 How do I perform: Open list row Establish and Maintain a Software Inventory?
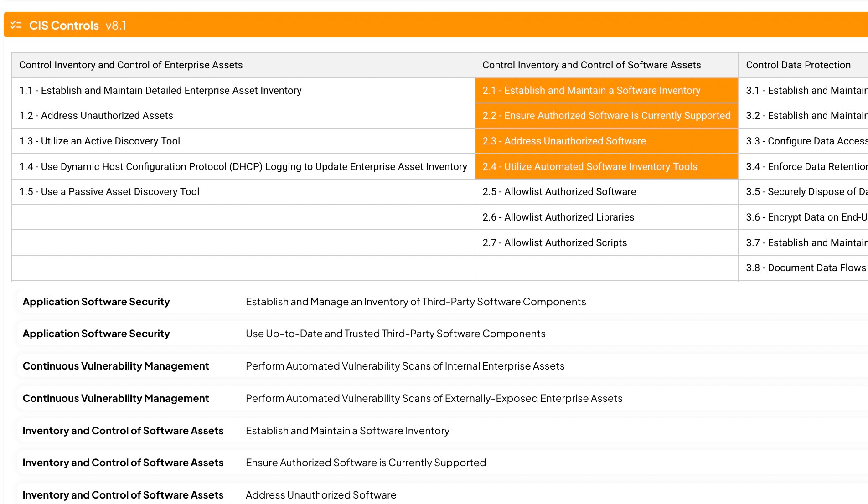[442, 431]
